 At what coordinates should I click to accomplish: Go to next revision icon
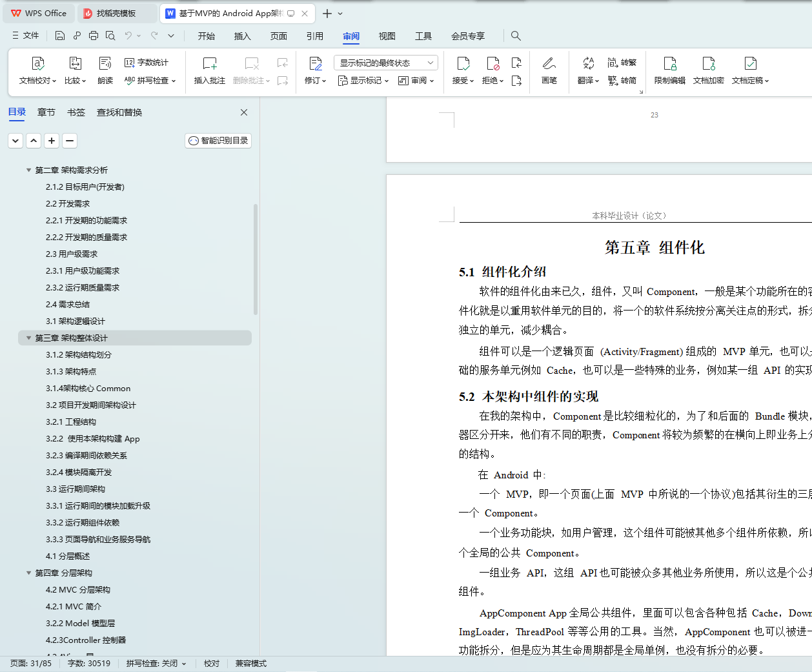coord(516,81)
